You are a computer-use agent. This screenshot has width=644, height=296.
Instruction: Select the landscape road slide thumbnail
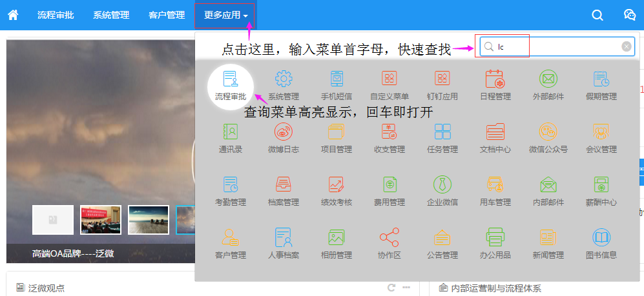point(149,220)
